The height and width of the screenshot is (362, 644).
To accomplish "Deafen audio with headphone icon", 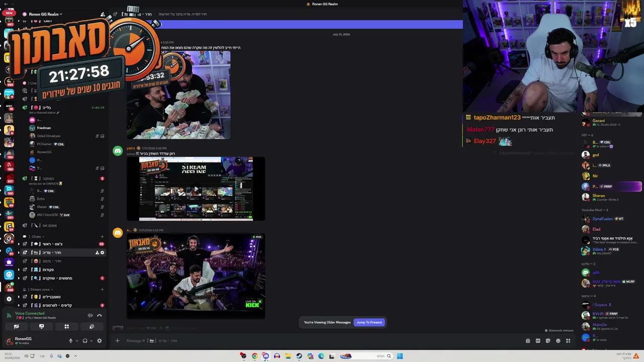I will 85,341.
